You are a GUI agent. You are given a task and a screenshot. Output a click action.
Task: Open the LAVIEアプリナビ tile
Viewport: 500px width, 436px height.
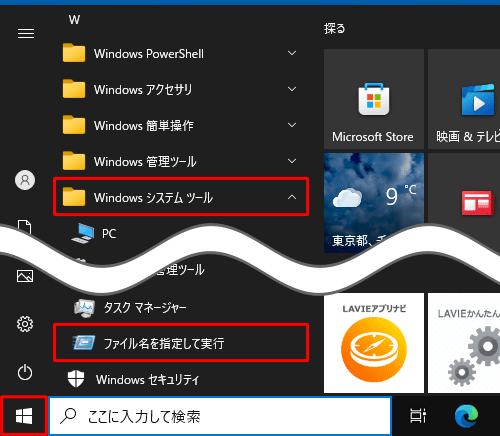(374, 343)
